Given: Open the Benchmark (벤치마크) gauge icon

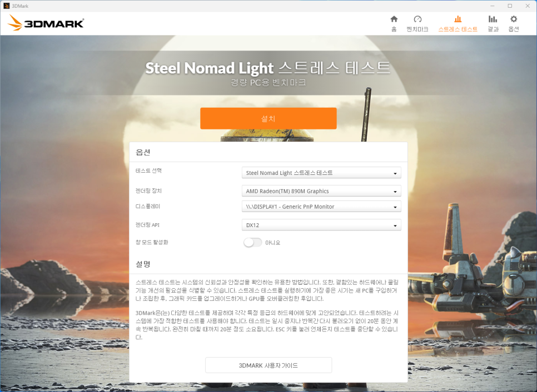Looking at the screenshot, I should tap(417, 19).
